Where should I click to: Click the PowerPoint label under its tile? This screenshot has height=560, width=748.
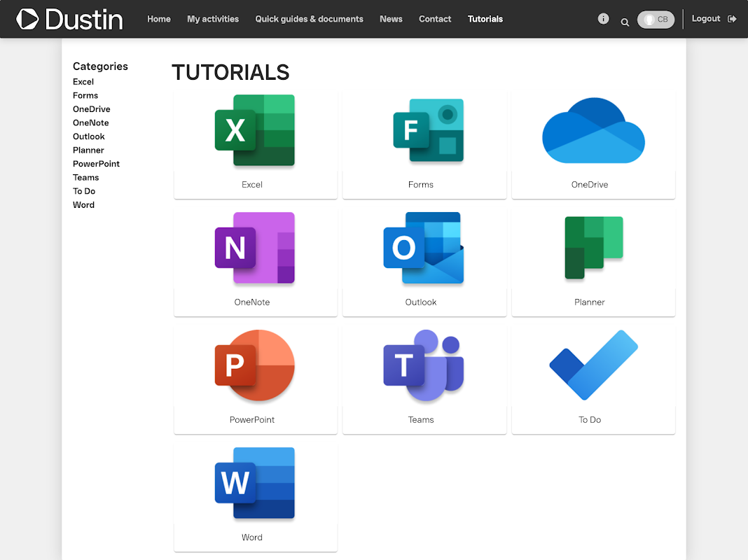tap(252, 420)
